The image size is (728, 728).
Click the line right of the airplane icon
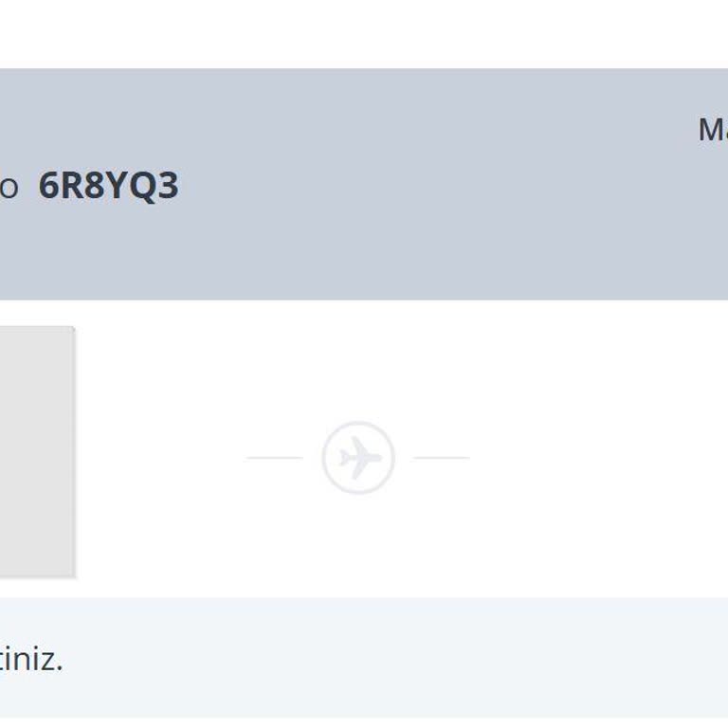pyautogui.click(x=442, y=458)
